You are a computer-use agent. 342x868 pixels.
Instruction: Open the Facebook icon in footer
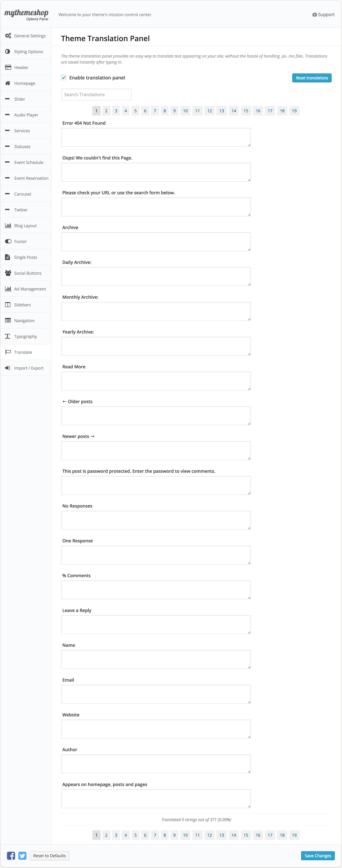pos(11,856)
